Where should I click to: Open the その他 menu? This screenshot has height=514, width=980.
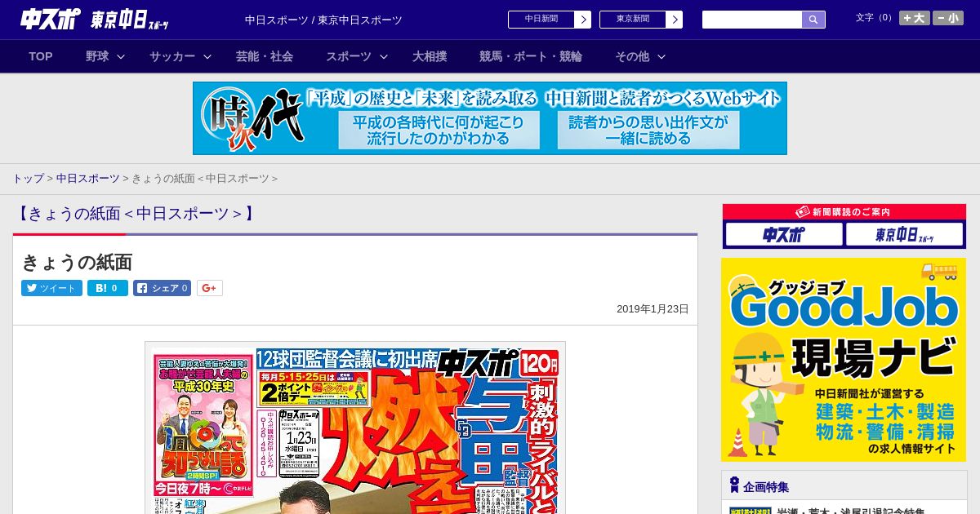pyautogui.click(x=632, y=56)
